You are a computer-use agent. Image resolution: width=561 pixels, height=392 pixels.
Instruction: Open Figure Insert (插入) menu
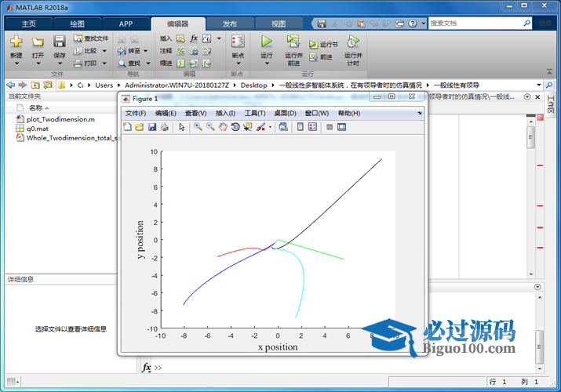coord(225,113)
